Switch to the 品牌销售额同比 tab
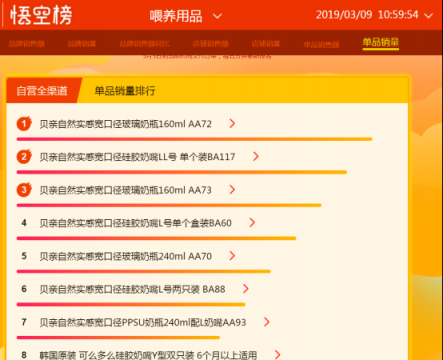 tap(145, 44)
